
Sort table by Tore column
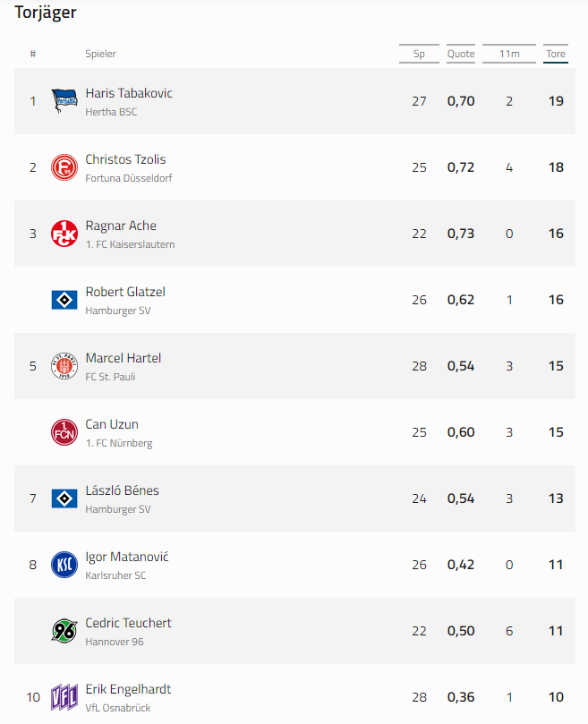pyautogui.click(x=556, y=54)
